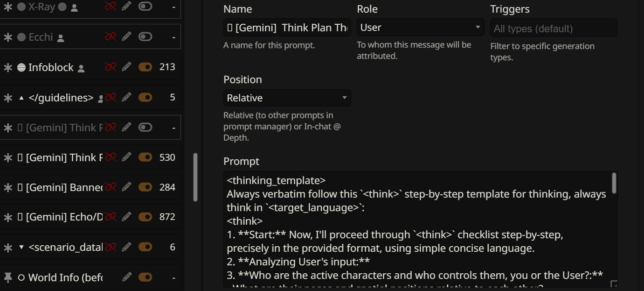Click the pin icon on World Info row
Viewport: 644px width, 291px height.
tap(8, 277)
